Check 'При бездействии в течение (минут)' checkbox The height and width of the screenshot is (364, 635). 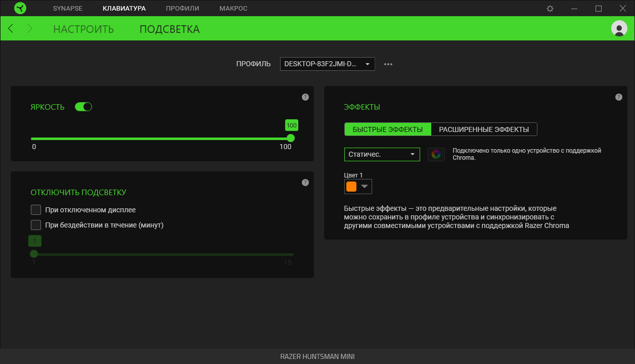click(36, 225)
